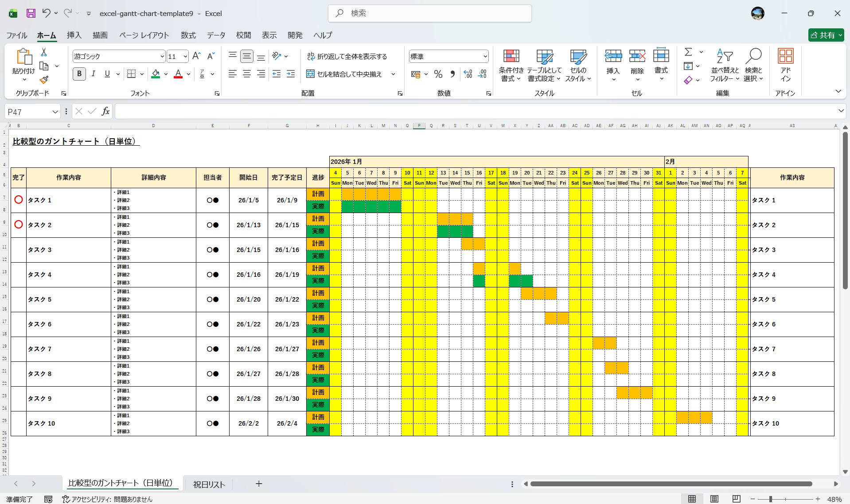This screenshot has width=850, height=504.
Task: Click the Percent Style icon
Action: [438, 74]
